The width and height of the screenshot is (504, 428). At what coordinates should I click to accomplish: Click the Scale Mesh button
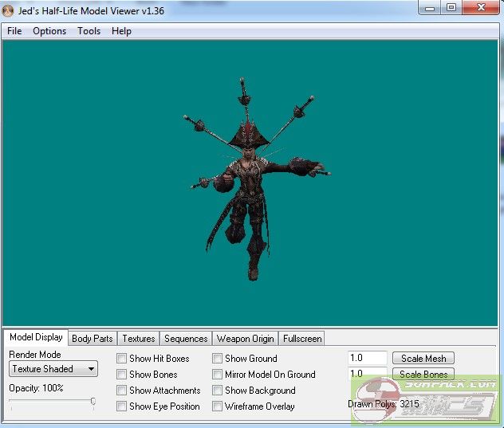tap(423, 358)
